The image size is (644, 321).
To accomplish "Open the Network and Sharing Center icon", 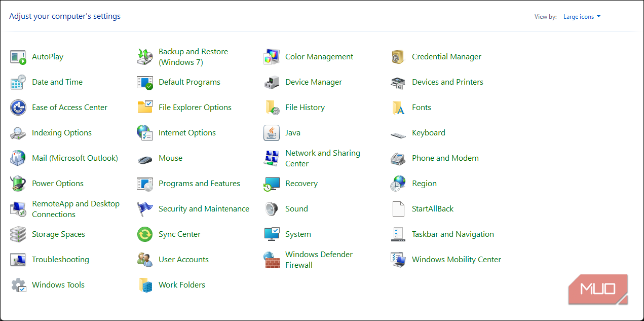I will pyautogui.click(x=272, y=158).
